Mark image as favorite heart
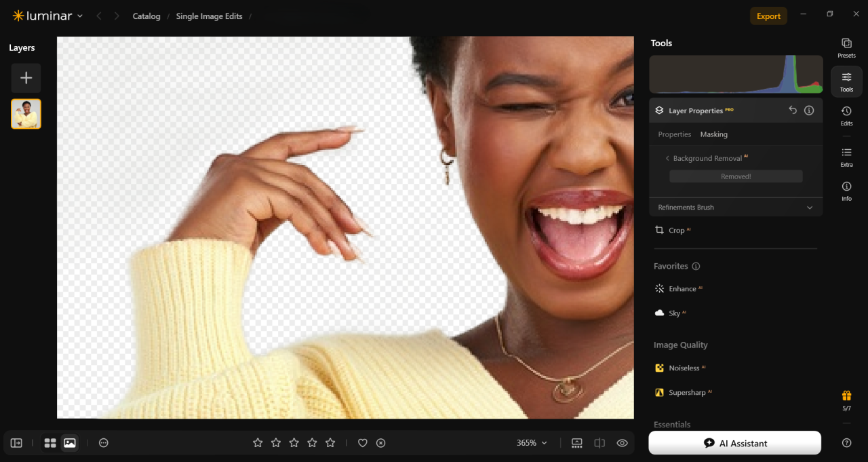 point(363,443)
